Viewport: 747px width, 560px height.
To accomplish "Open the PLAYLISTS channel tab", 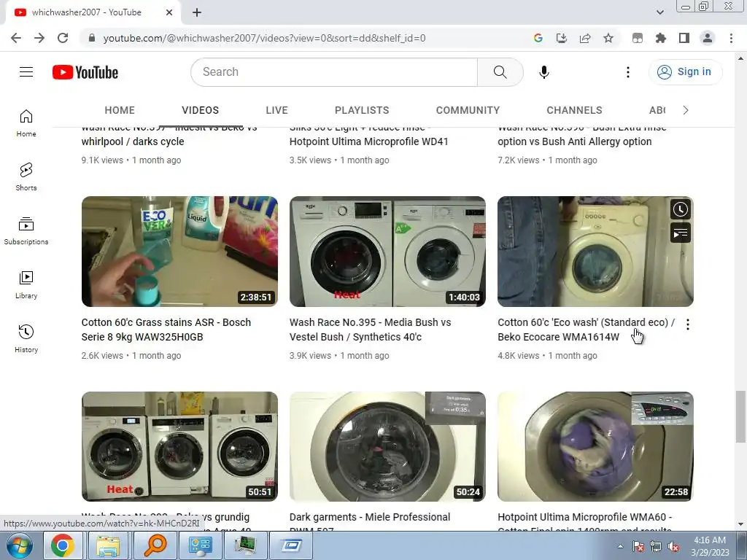I will [x=362, y=110].
